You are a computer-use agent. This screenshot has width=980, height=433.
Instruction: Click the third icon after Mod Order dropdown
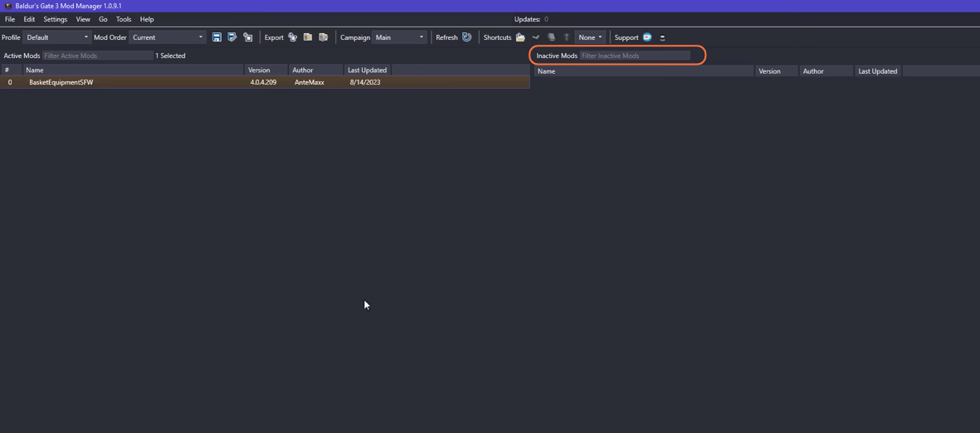(247, 37)
